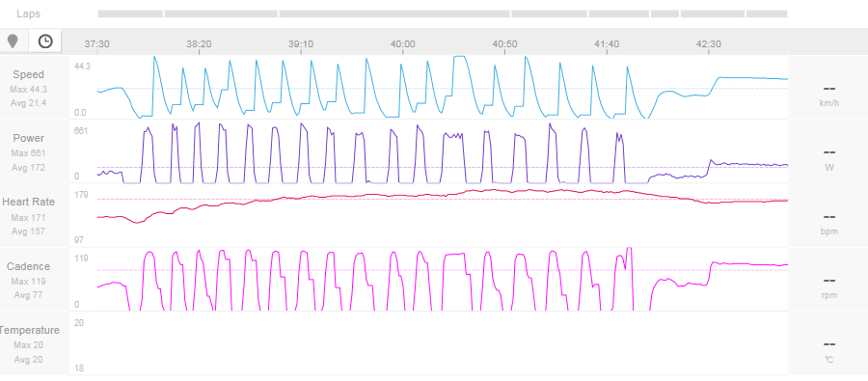Viewport: 868px width, 381px height.
Task: Select the Speed chart label
Action: pos(28,75)
